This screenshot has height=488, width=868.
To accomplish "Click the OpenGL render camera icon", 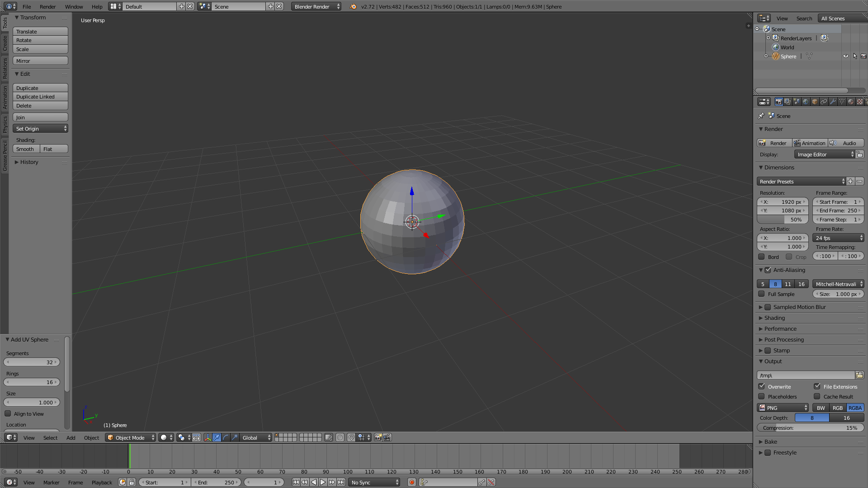I will click(378, 437).
